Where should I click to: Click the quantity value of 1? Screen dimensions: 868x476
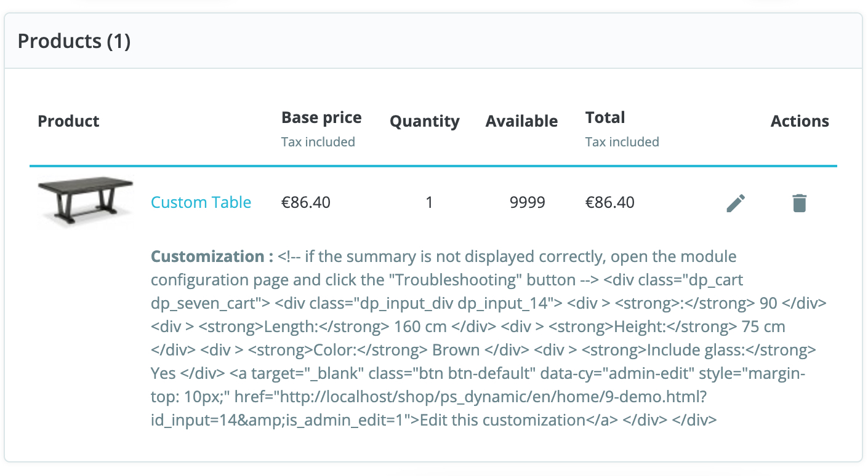tap(429, 202)
